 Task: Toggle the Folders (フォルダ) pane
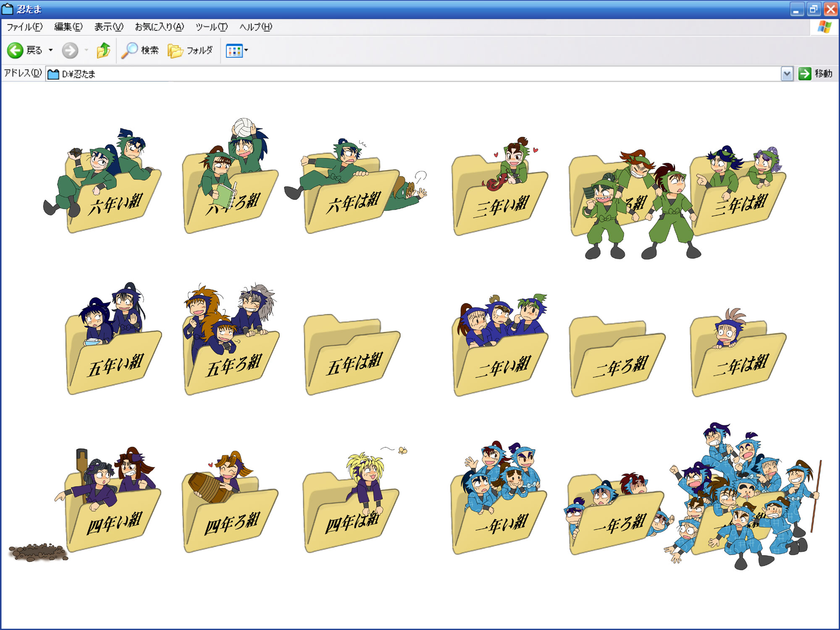(x=190, y=50)
